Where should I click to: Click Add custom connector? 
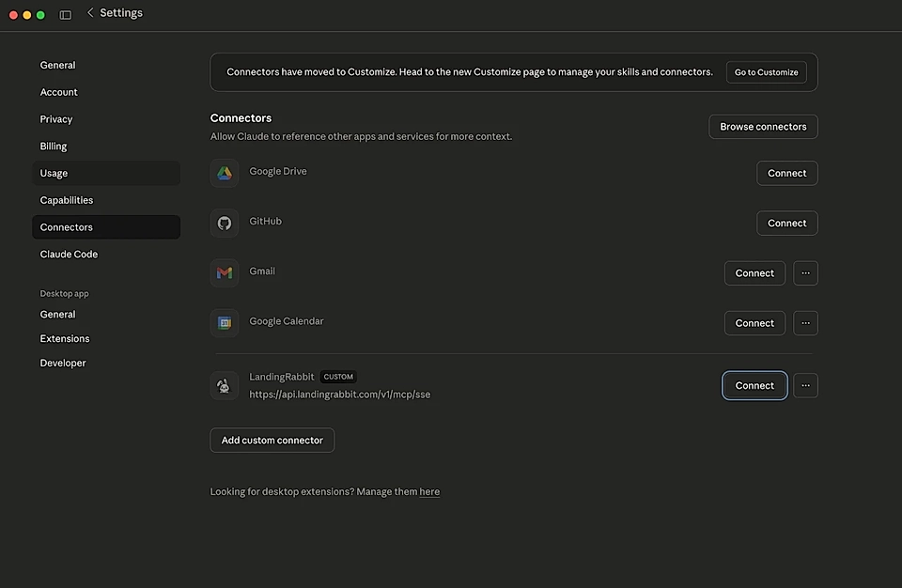pyautogui.click(x=272, y=440)
